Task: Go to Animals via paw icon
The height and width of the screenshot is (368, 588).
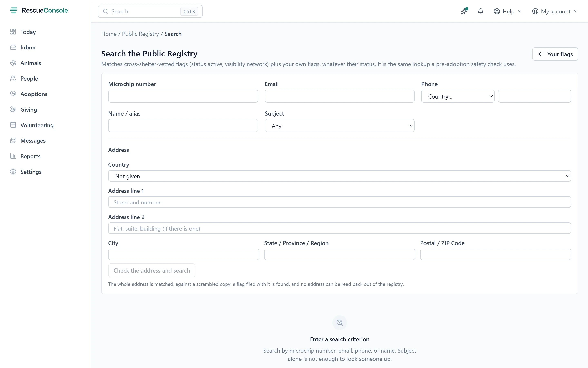Action: 13,63
